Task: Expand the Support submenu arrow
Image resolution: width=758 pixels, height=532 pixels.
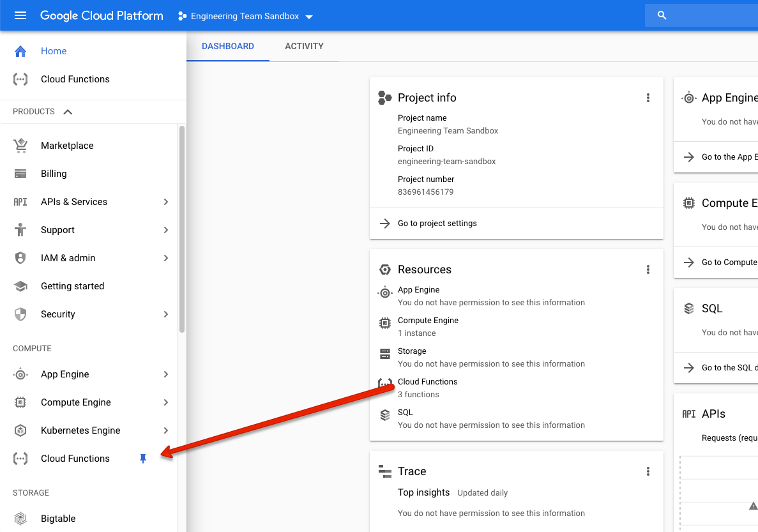Action: coord(166,230)
